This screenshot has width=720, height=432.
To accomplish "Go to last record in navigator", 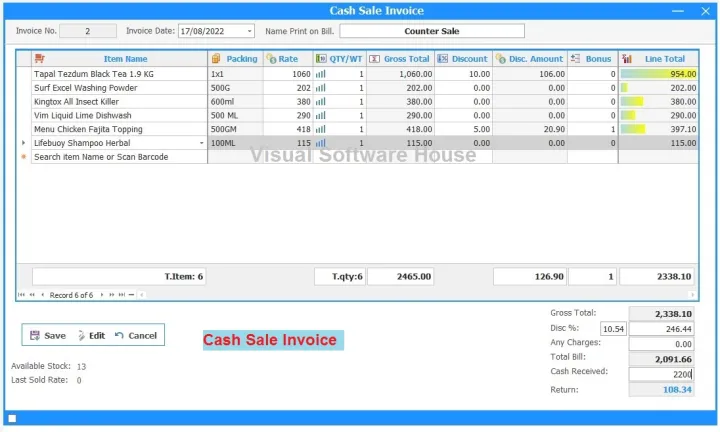I will (122, 295).
